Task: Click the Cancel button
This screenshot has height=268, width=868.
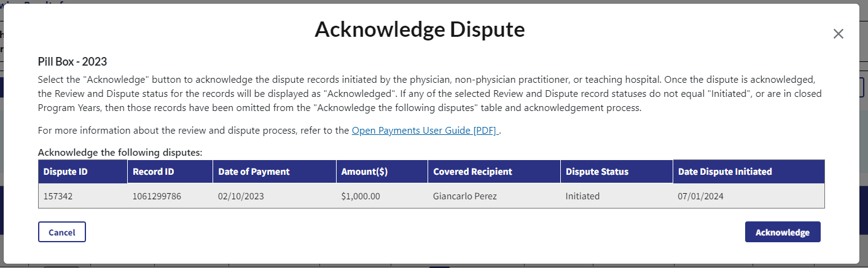Action: click(x=61, y=232)
